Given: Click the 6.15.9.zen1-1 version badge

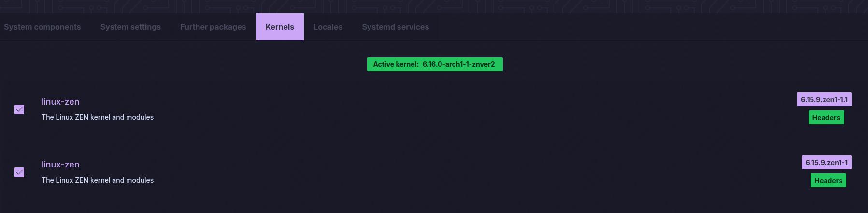Looking at the screenshot, I should tap(826, 163).
